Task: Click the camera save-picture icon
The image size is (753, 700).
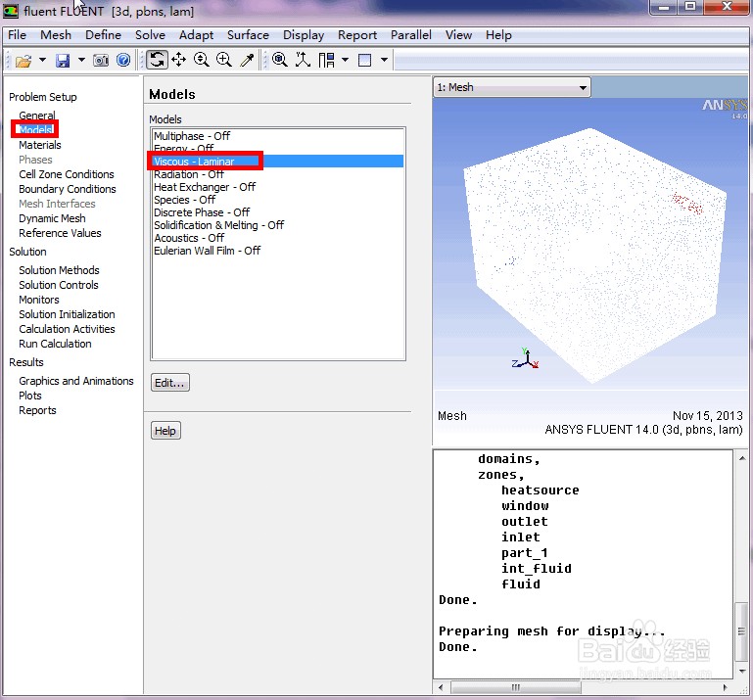Action: click(x=101, y=61)
